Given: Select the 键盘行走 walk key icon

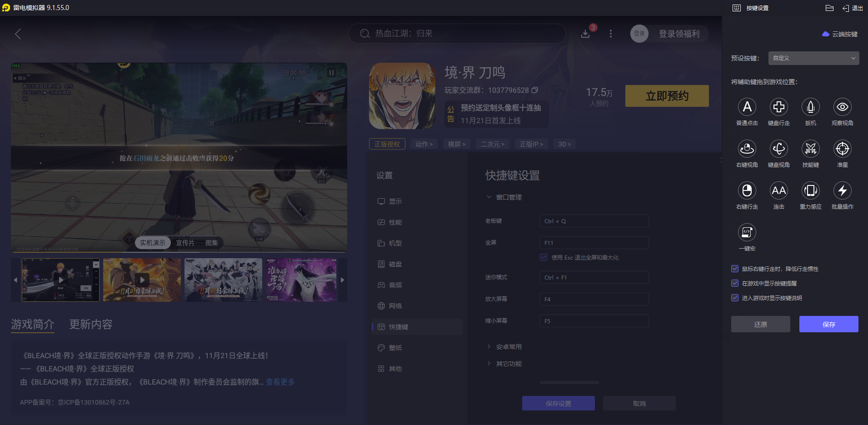Looking at the screenshot, I should pyautogui.click(x=779, y=107).
